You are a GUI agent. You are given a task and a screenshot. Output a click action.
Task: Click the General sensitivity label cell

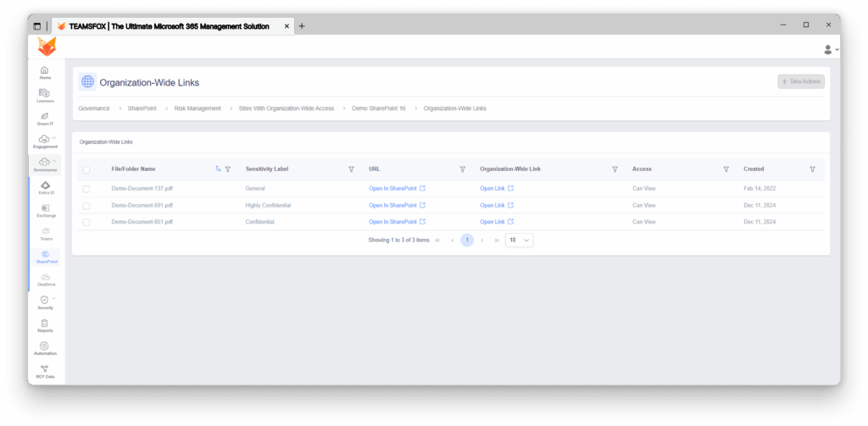coord(255,189)
